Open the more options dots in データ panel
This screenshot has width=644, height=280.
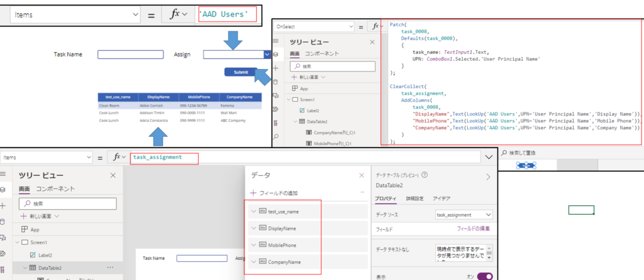pyautogui.click(x=362, y=193)
